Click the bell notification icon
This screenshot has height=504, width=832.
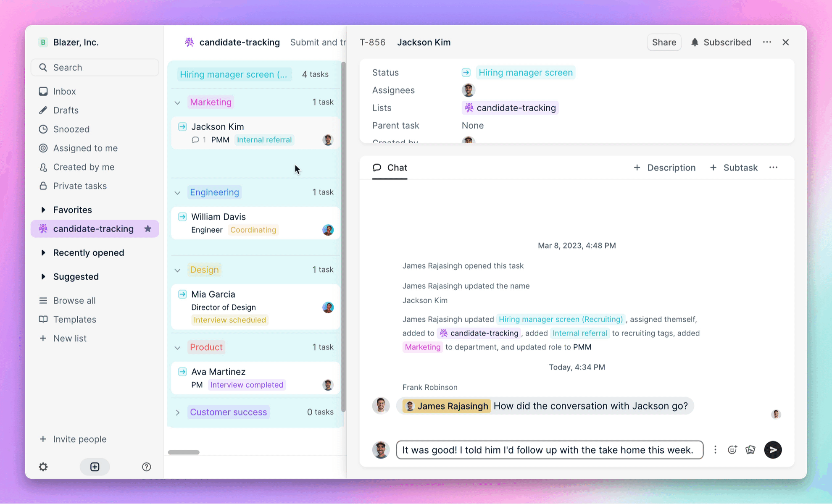pyautogui.click(x=695, y=42)
